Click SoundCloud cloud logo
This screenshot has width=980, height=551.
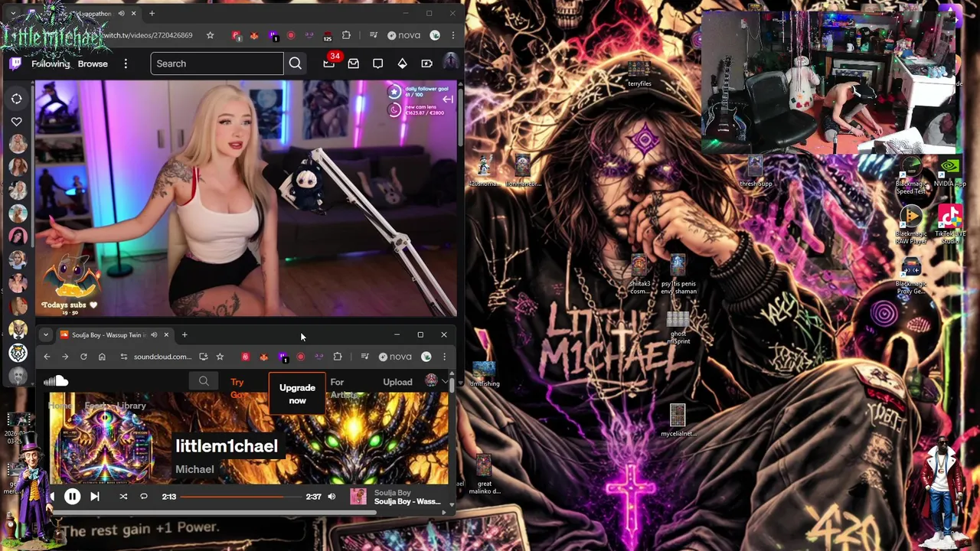point(56,381)
